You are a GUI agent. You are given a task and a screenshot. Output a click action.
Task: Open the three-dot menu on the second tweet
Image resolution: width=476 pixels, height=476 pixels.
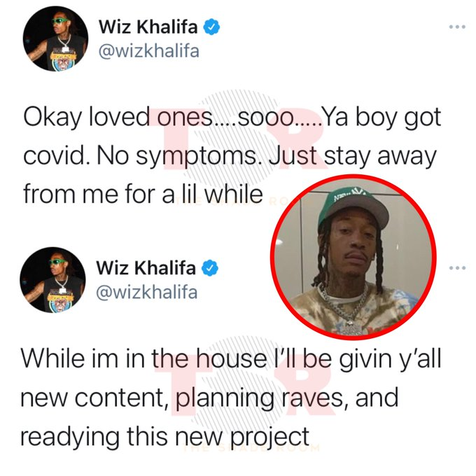click(x=457, y=267)
